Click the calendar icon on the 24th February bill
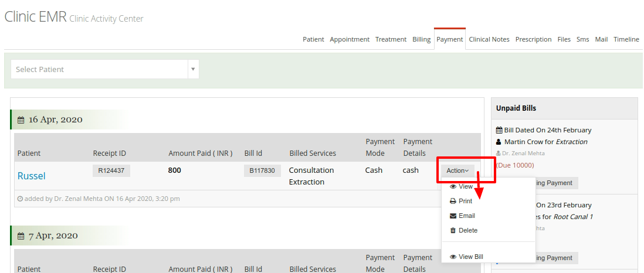644x273 pixels. [499, 130]
